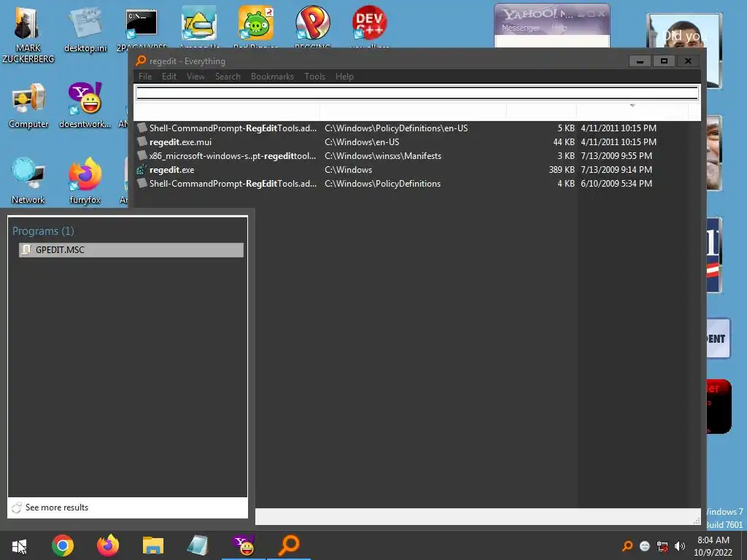Open the yellow boat game desktop shortcut
This screenshot has width=747, height=560.
(x=199, y=23)
